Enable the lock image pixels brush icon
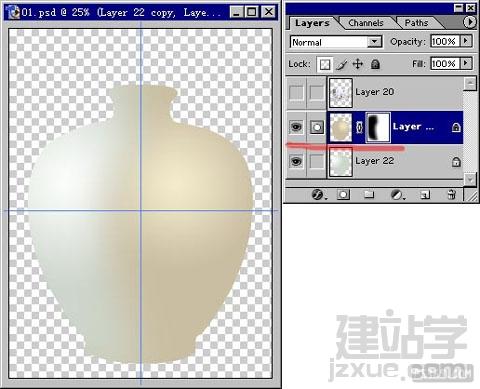This screenshot has width=480, height=389. [x=341, y=64]
